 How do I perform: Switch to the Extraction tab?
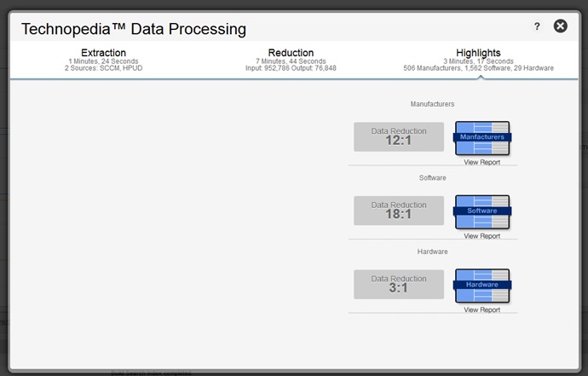click(x=103, y=53)
